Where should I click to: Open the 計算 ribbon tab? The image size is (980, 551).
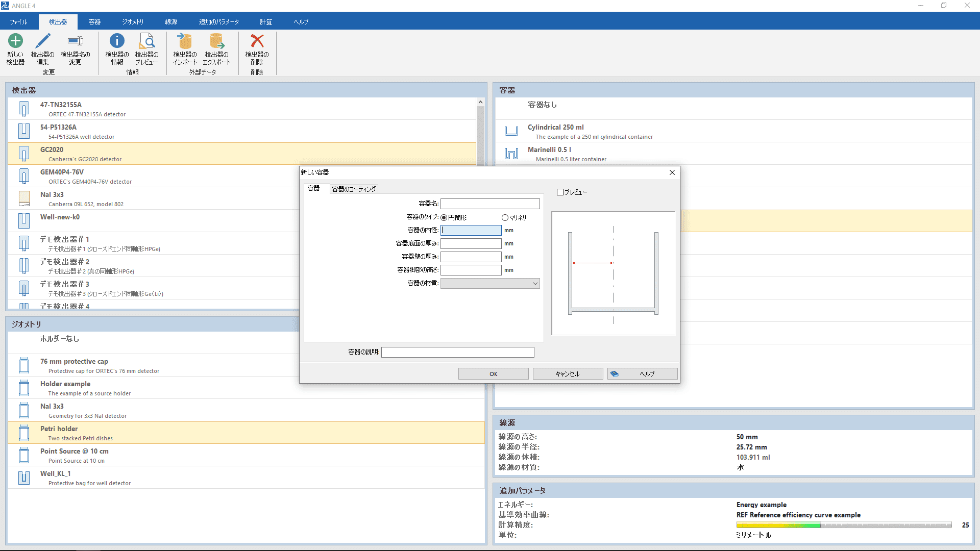[x=266, y=22]
